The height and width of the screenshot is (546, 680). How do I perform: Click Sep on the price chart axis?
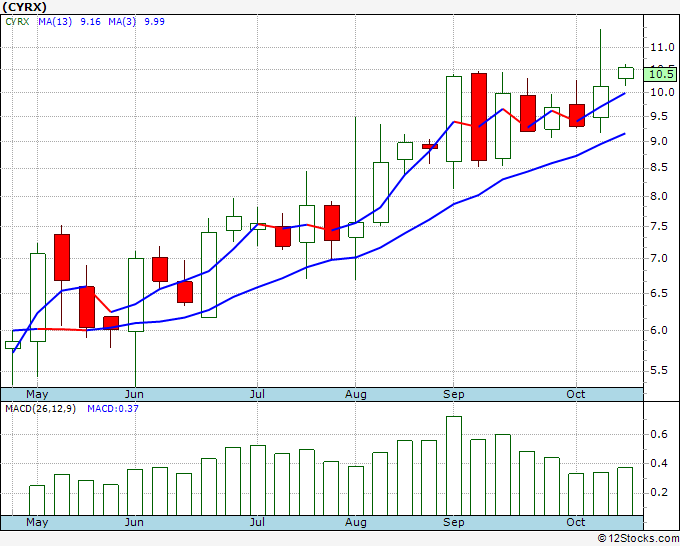click(454, 395)
